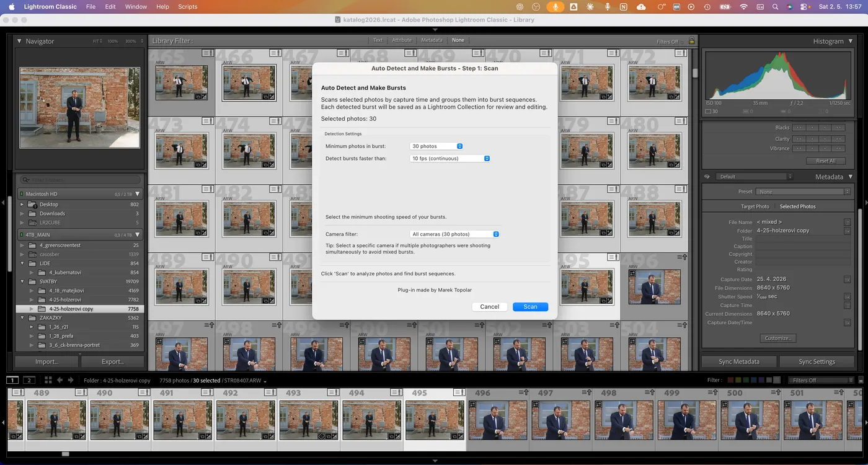Image resolution: width=868 pixels, height=465 pixels.
Task: Open the Window menu
Action: [x=136, y=7]
